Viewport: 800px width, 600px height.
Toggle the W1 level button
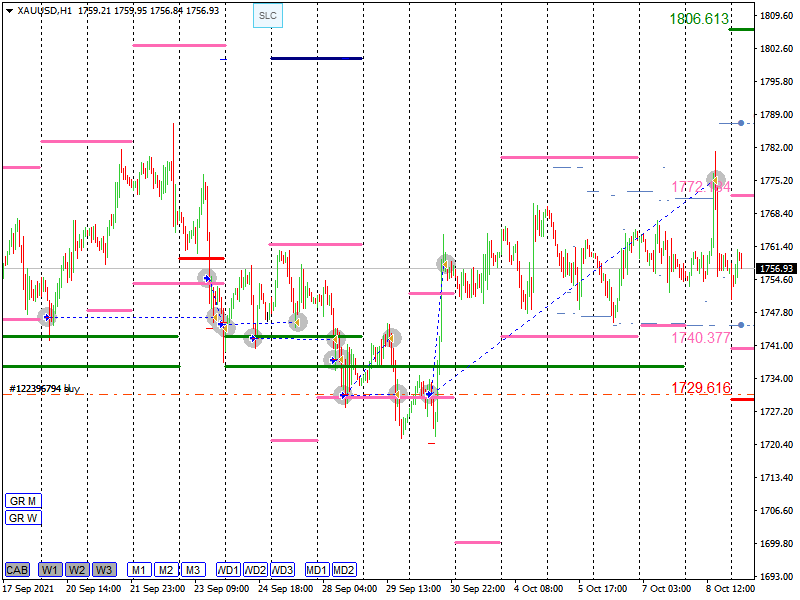pos(50,569)
